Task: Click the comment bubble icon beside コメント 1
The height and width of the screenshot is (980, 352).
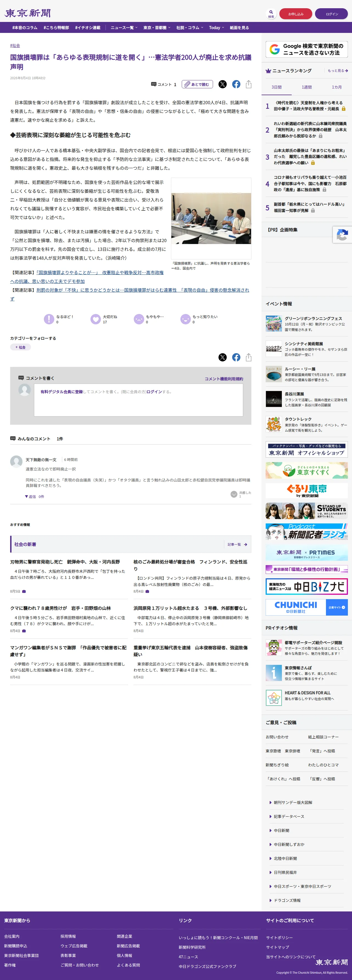Action: pos(154,84)
